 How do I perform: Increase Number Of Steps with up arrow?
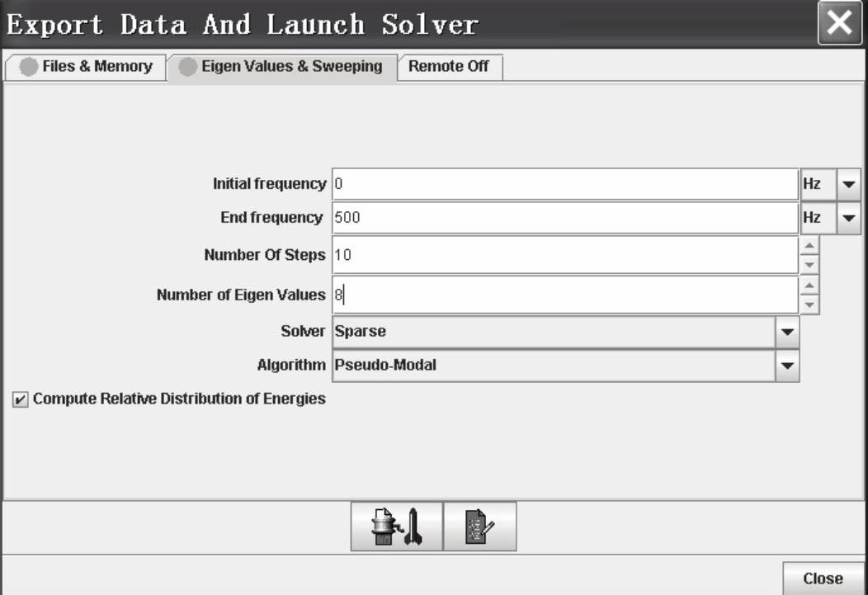809,246
